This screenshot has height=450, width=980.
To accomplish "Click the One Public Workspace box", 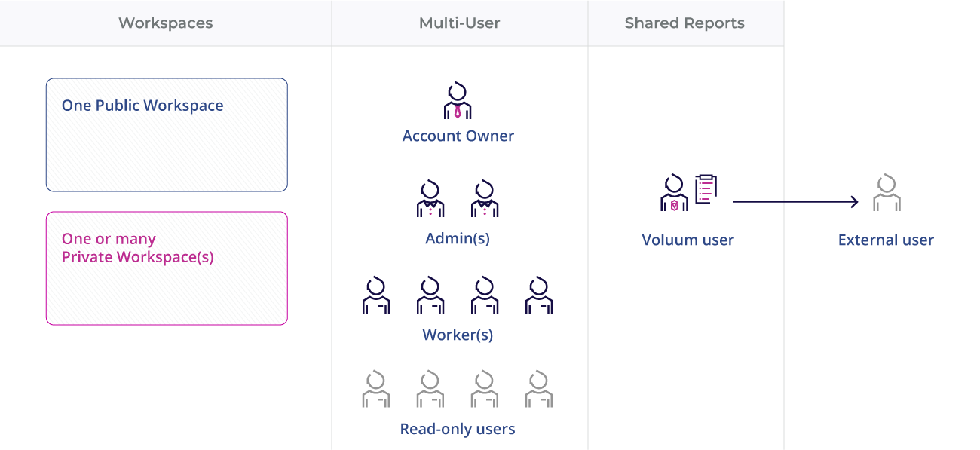I will pyautogui.click(x=167, y=134).
